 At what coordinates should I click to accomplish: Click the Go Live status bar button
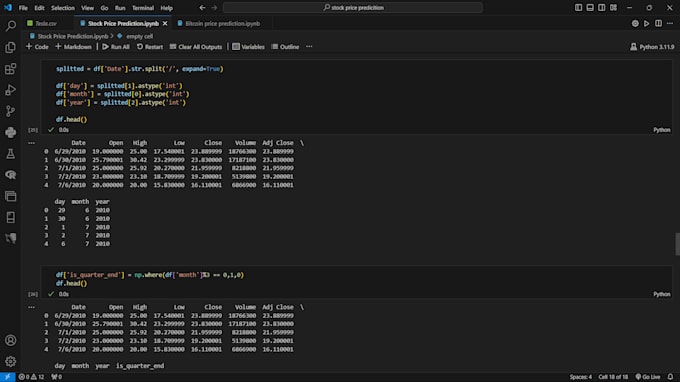[648, 377]
